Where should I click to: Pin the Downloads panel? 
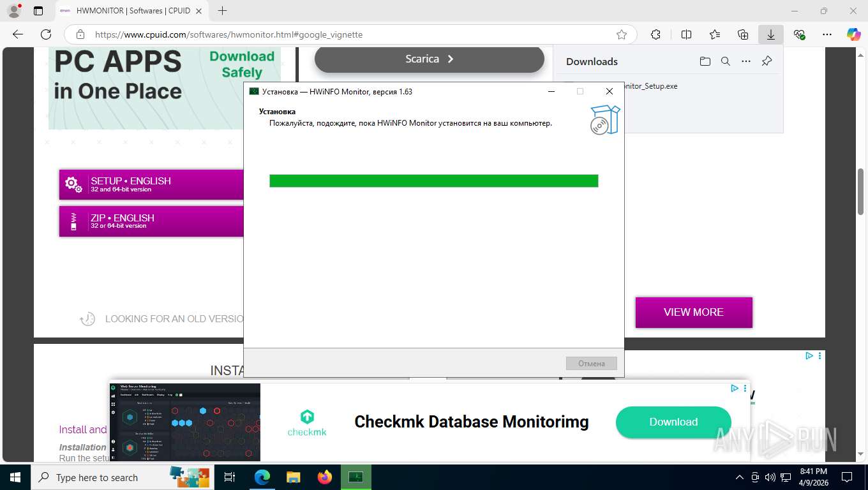[767, 61]
